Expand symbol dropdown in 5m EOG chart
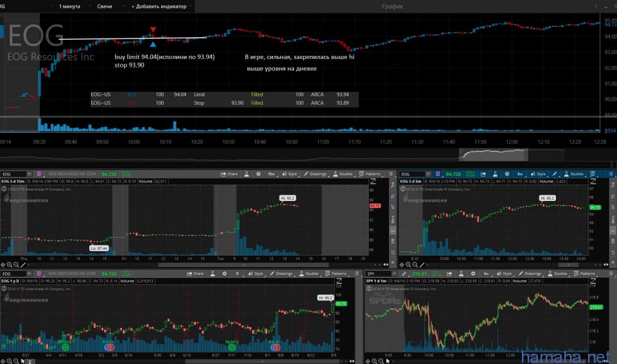Viewport: 617px width, 364px height. click(x=428, y=174)
